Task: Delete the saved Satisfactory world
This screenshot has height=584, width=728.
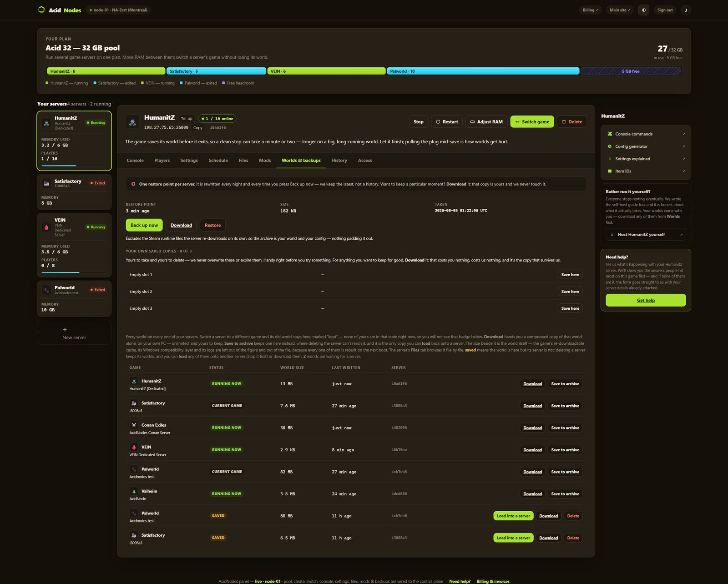Action: pyautogui.click(x=573, y=538)
